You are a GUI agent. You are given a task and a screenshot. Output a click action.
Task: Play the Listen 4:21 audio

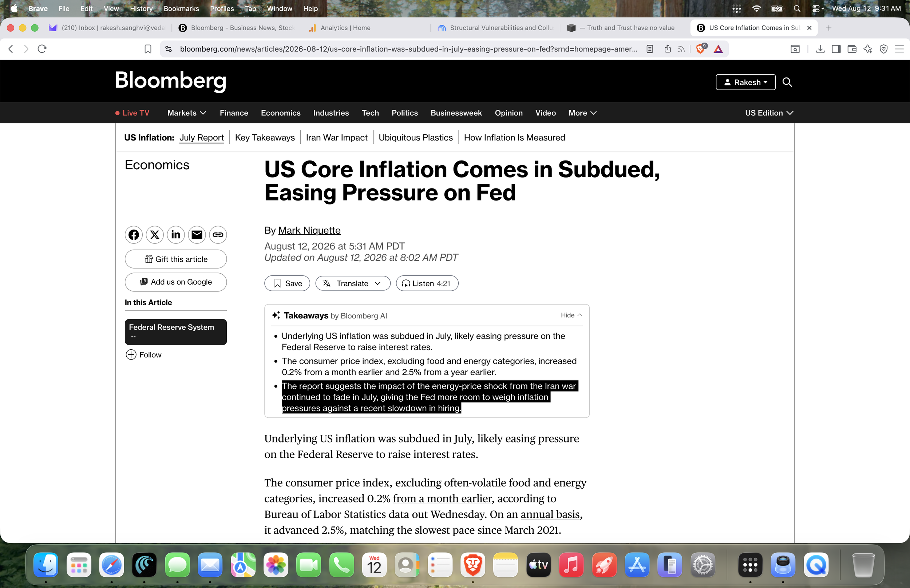pos(427,283)
